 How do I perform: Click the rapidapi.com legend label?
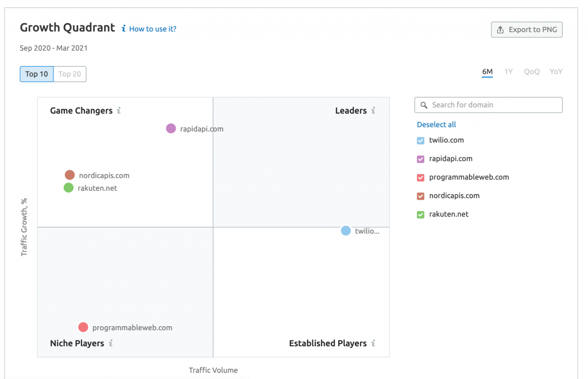tap(451, 158)
